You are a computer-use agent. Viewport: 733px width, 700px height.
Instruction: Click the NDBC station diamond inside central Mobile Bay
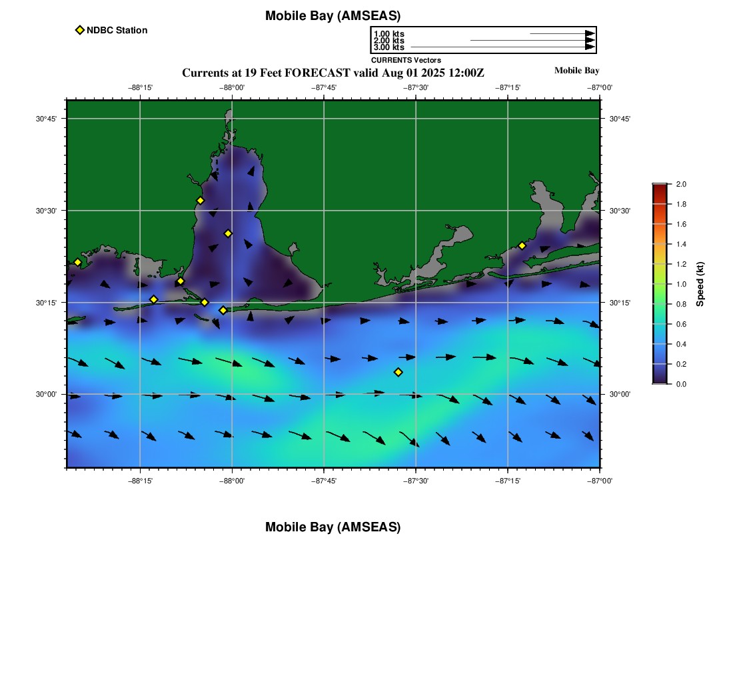[x=228, y=233]
